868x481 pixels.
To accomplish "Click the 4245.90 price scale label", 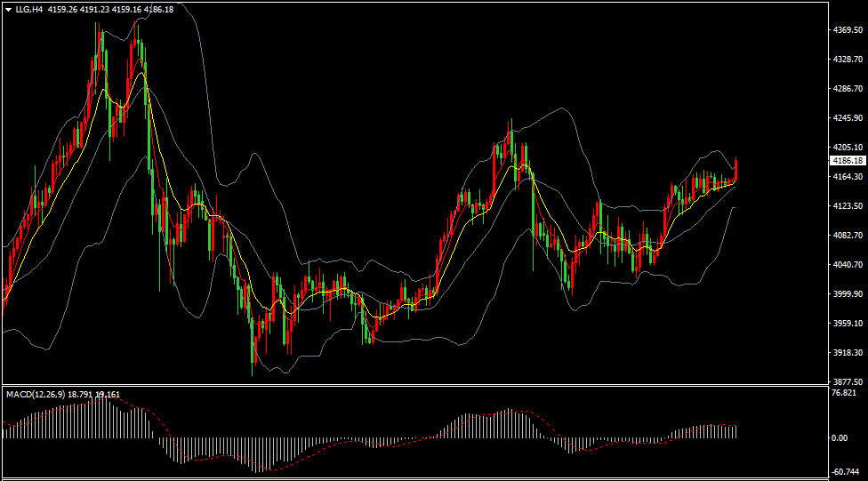I will tap(848, 118).
